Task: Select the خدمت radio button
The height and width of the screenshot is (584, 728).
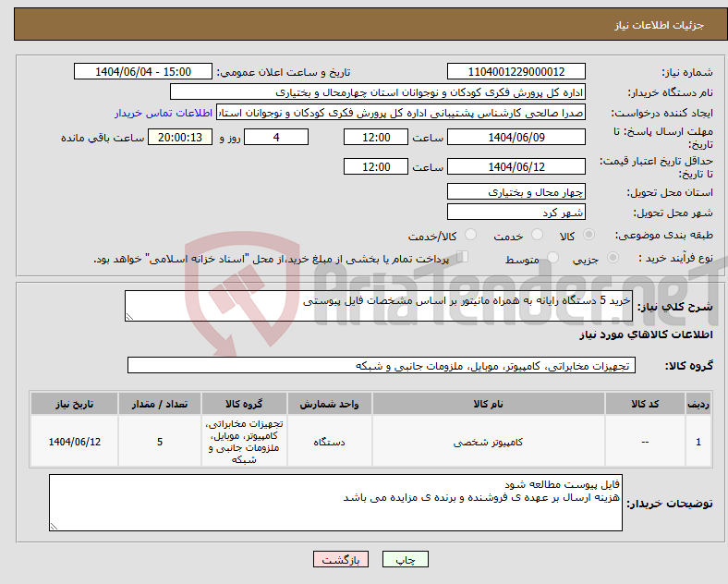Action: point(537,235)
